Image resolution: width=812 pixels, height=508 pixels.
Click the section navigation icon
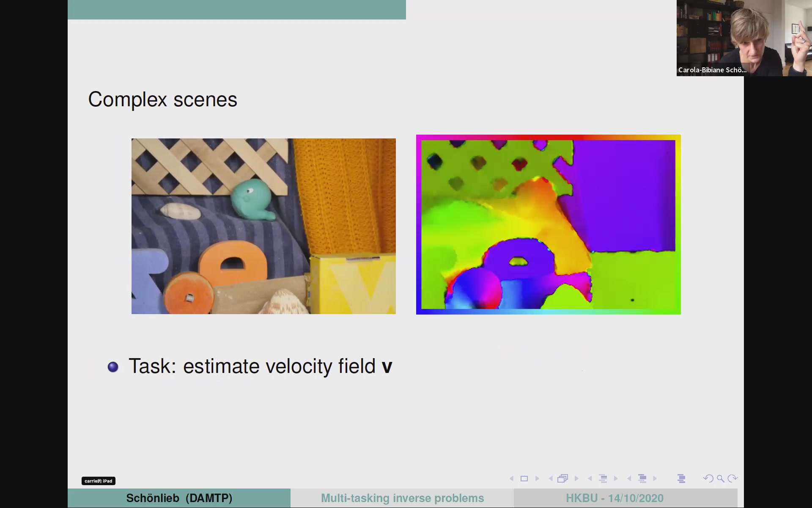(642, 478)
